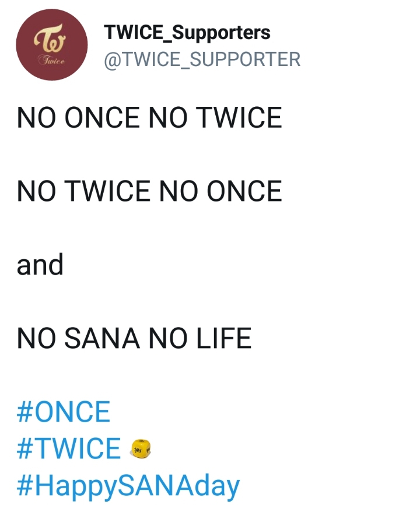Click the standalone word "and"
The width and height of the screenshot is (420, 518).
coord(40,265)
